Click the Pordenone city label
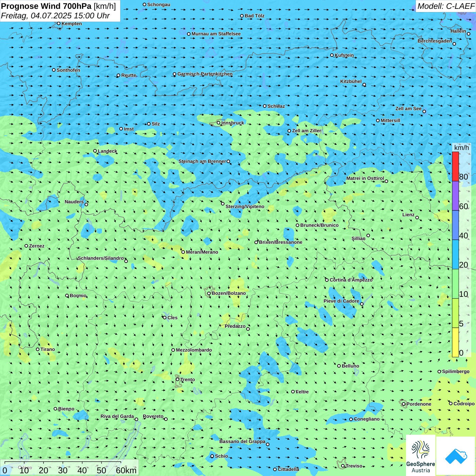Viewport: 476px width, 476px height. point(419,404)
